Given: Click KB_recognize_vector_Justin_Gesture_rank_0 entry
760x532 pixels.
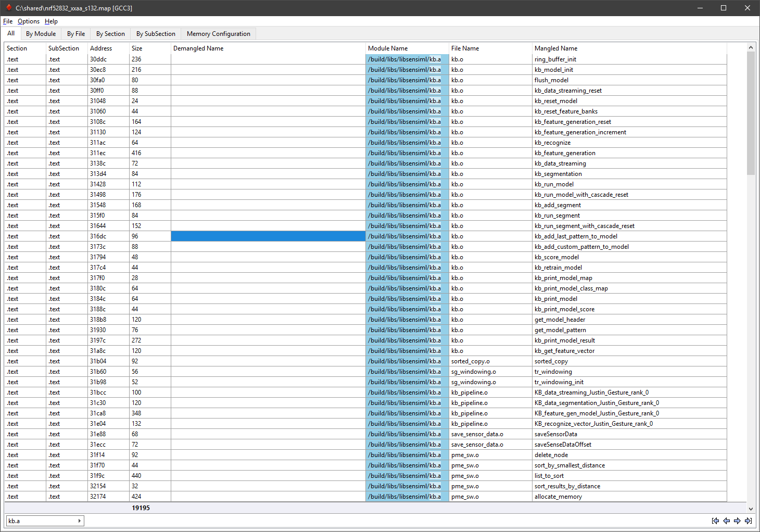Looking at the screenshot, I should (629, 424).
